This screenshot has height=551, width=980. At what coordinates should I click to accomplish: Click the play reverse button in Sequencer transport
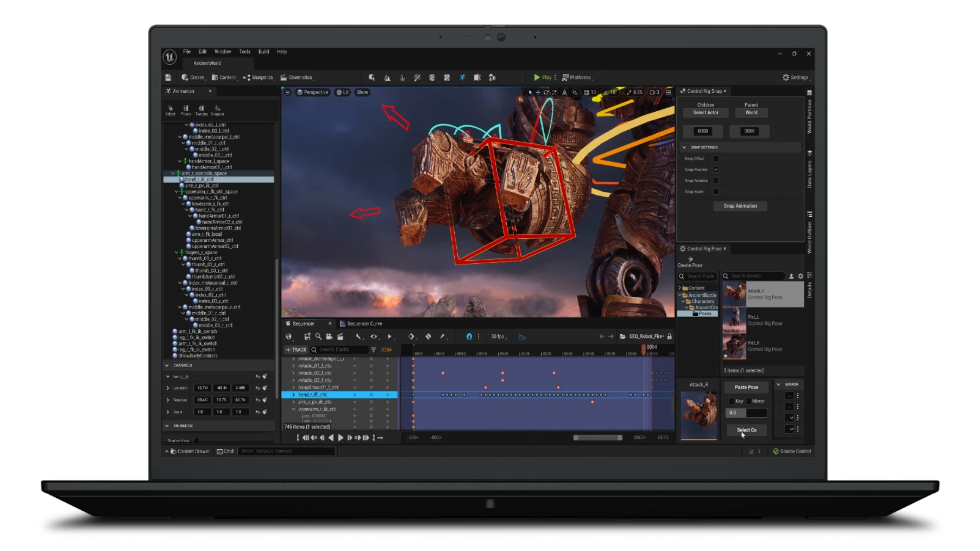pyautogui.click(x=331, y=438)
